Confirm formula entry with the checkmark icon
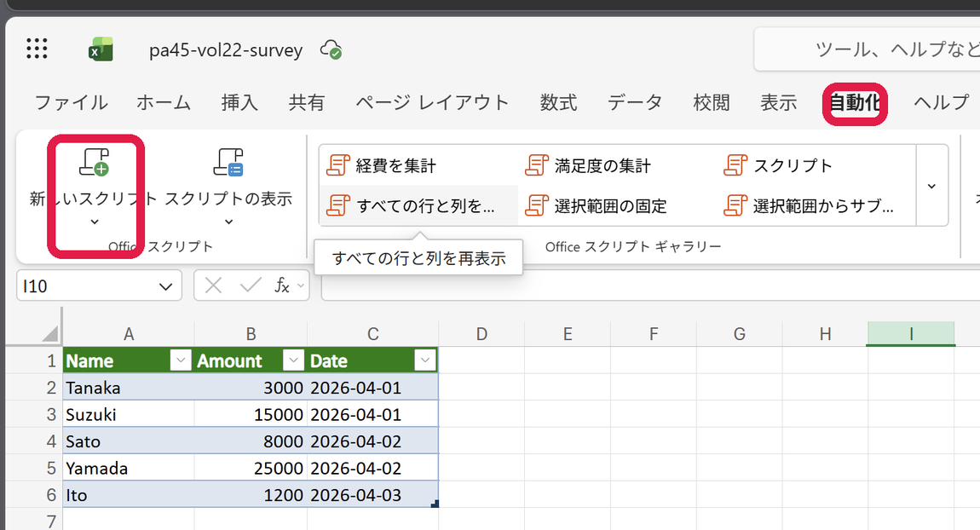Screen dimensions: 980x530 pos(251,285)
